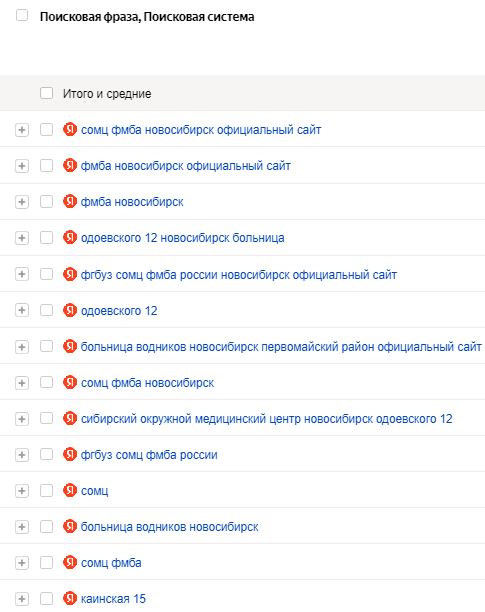Select checkbox for 'сомц фмба новосибирск официальный сайт'
Screen dimensions: 485x612
[46, 130]
